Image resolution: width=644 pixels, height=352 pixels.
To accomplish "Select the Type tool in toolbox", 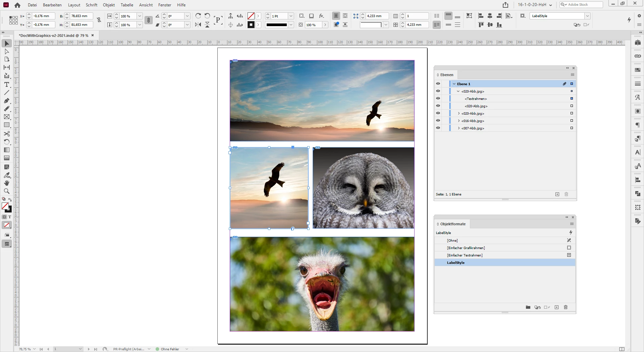I will click(x=6, y=84).
